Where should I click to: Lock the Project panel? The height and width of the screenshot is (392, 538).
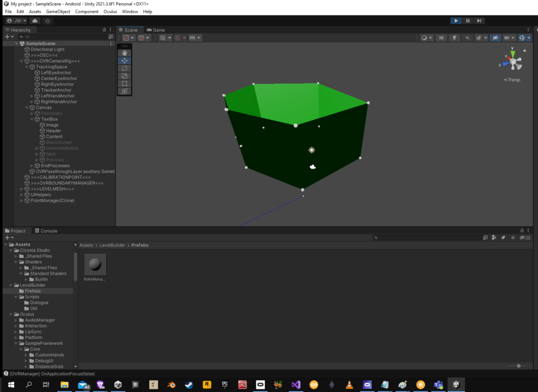click(x=522, y=231)
